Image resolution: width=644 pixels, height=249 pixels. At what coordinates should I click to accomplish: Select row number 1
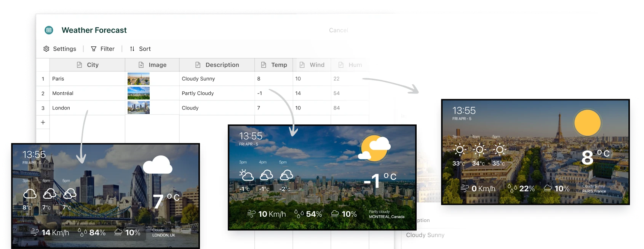[43, 79]
